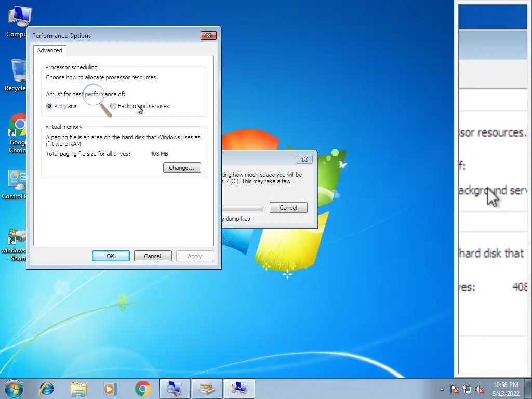Image resolution: width=532 pixels, height=399 pixels.
Task: Select the windows Shortcut desktop icon
Action: (14, 245)
